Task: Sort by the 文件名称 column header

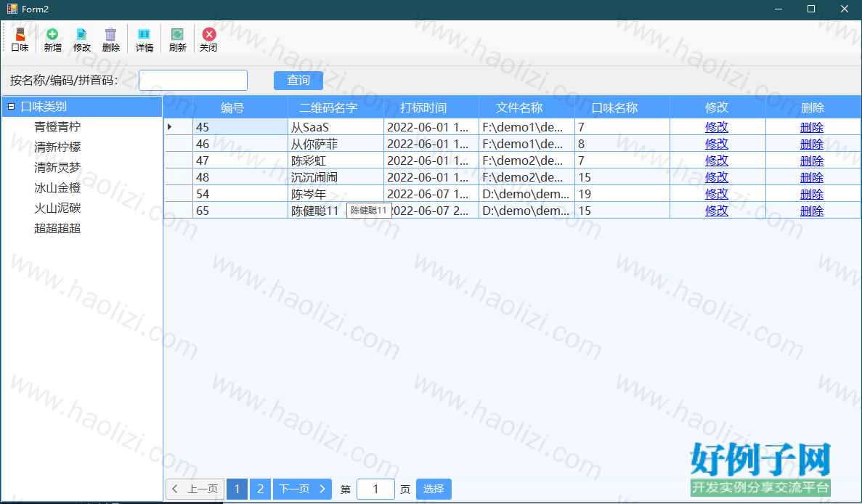Action: point(526,107)
